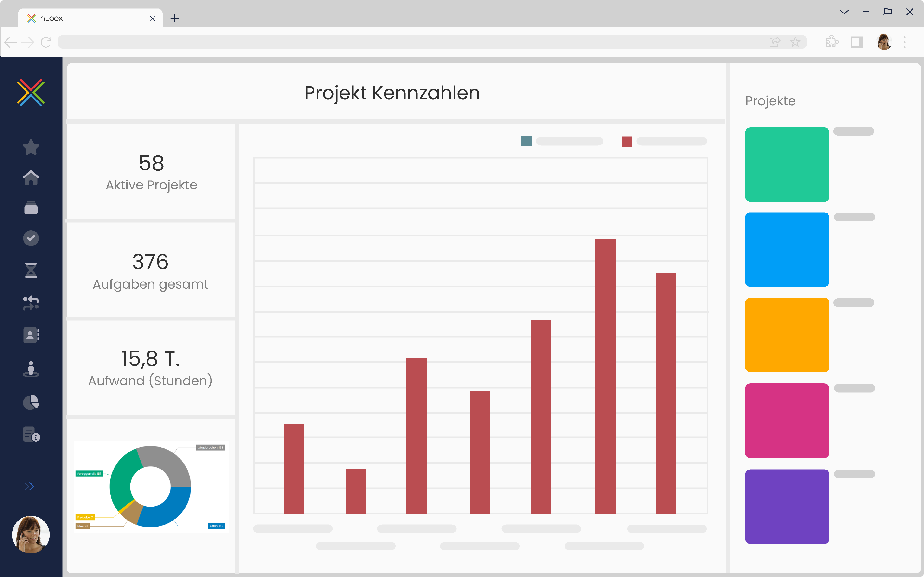Open contacts address book icon
The image size is (924, 577).
pyautogui.click(x=31, y=335)
